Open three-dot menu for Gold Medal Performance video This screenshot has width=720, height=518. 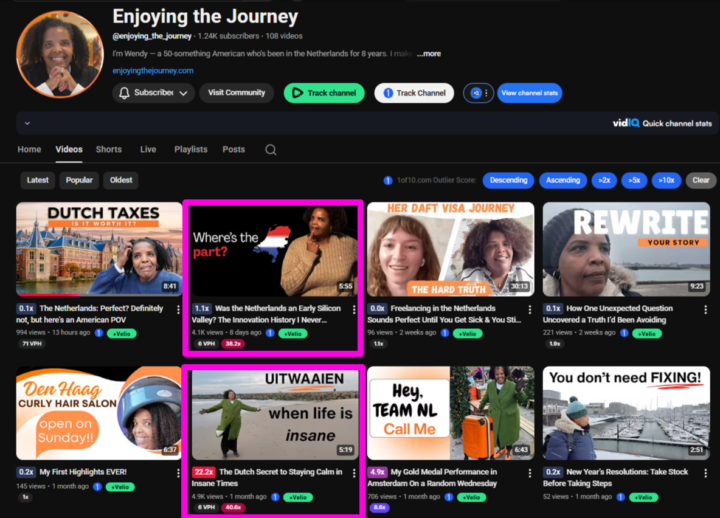530,473
